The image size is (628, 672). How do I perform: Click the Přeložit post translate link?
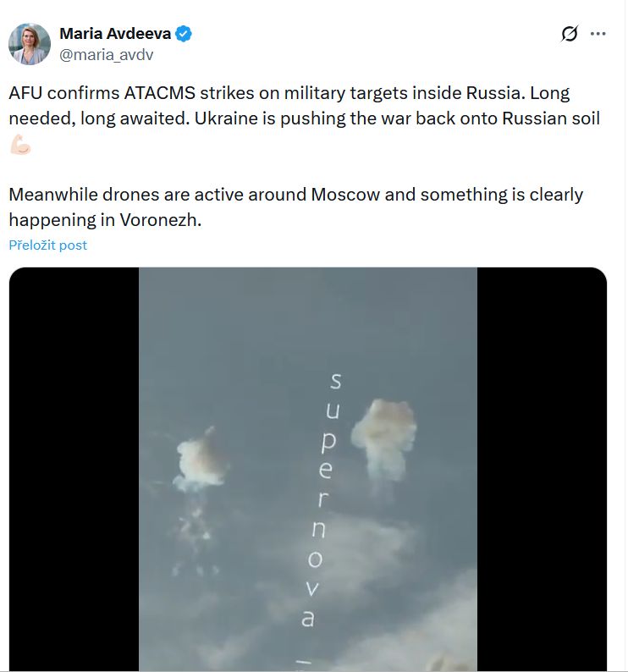(48, 245)
